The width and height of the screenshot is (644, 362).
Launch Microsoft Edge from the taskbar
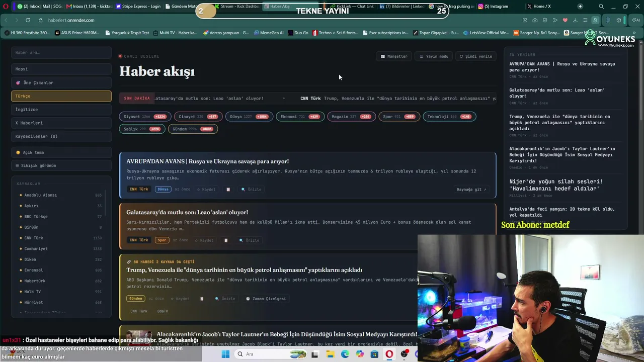click(x=345, y=354)
